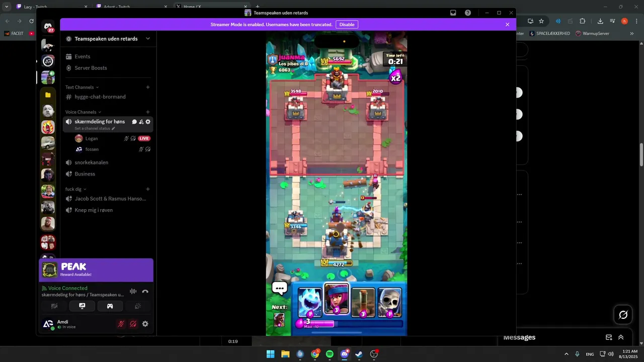Create invite for skærmdeling for høns channel
The image size is (644, 362).
141,122
